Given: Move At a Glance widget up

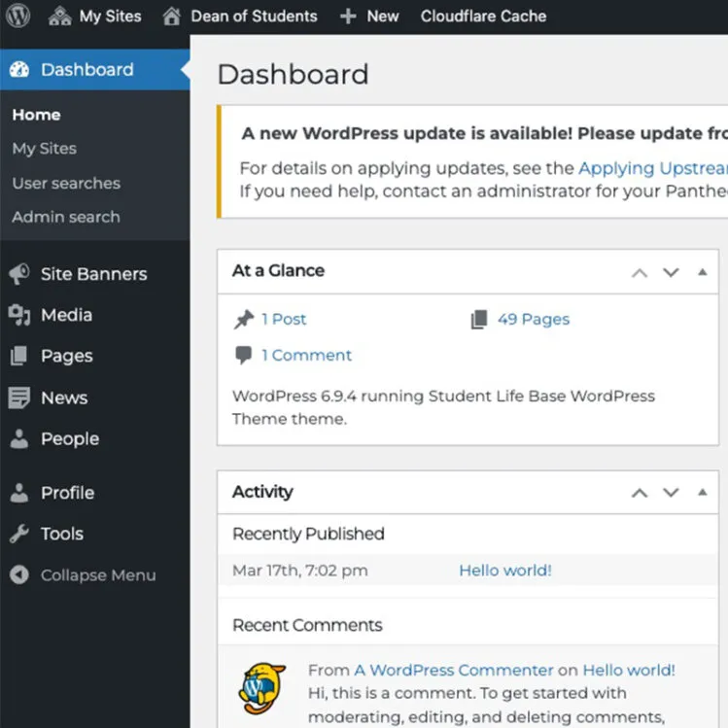Looking at the screenshot, I should pos(640,272).
